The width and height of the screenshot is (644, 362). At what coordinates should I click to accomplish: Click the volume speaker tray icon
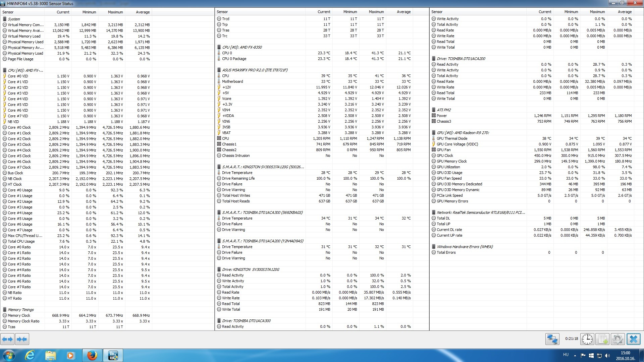[x=607, y=356]
